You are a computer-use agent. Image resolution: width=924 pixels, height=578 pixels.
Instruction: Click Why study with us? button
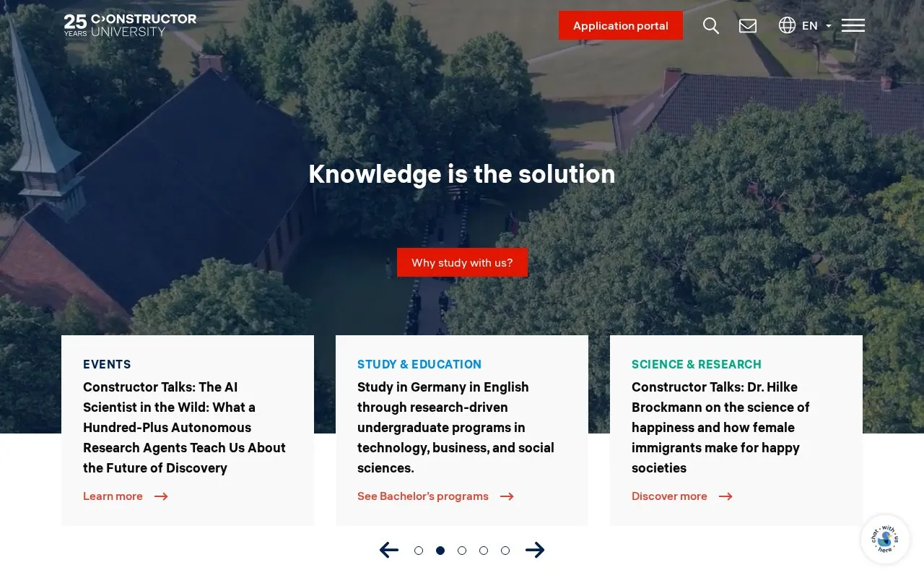[462, 262]
